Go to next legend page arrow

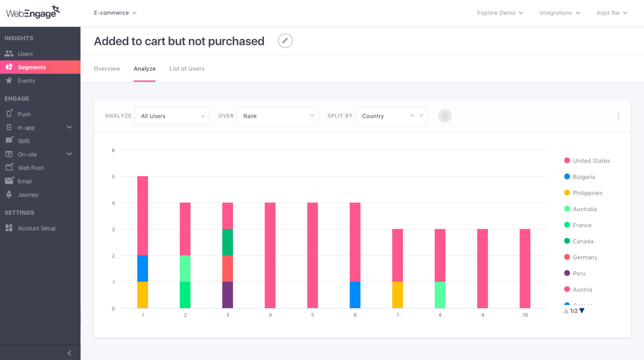582,311
